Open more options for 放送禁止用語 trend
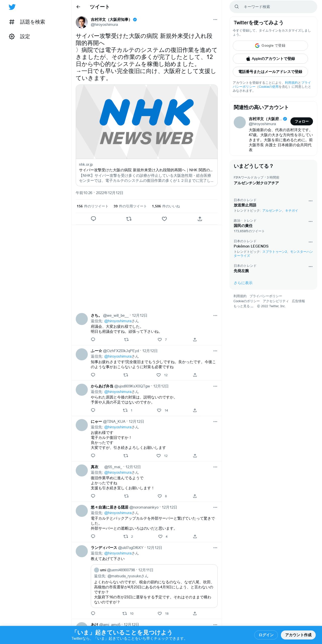 (310, 201)
